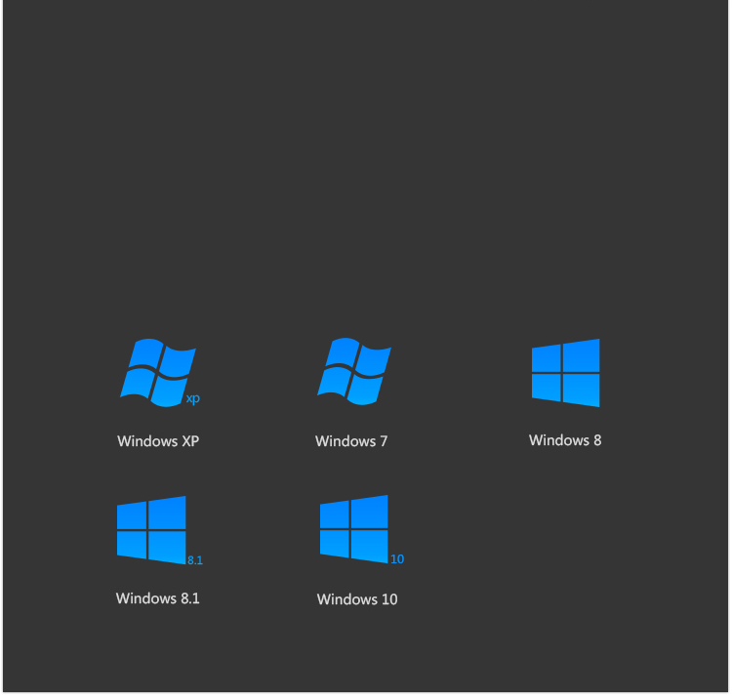Select the Windows 10 logo icon
The height and width of the screenshot is (700, 732).
(361, 529)
